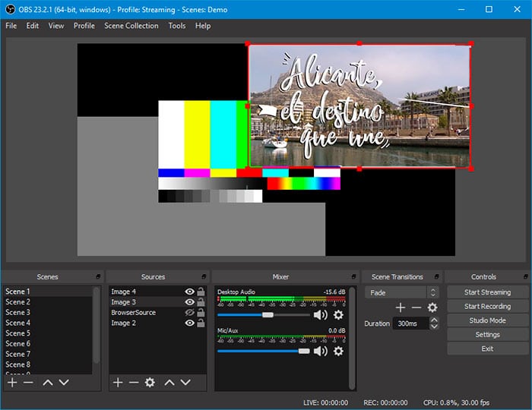The height and width of the screenshot is (410, 532).
Task: Toggle lock for Image 3 source
Action: (201, 302)
